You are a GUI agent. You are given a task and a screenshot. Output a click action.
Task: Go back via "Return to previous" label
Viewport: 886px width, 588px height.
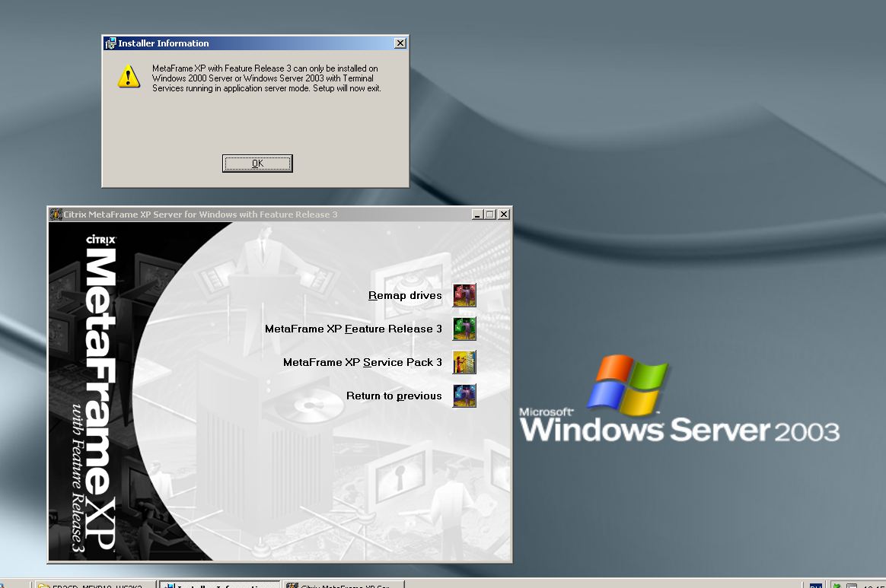click(x=394, y=396)
